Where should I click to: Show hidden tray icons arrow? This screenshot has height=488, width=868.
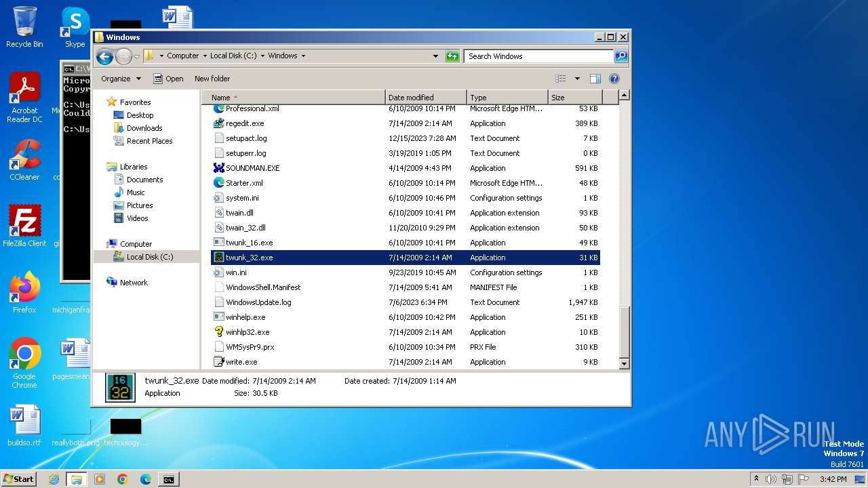point(756,479)
